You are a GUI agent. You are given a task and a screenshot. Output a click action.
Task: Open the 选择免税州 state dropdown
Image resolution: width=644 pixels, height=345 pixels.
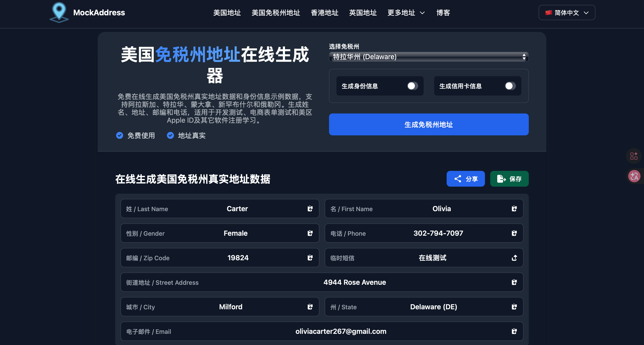point(428,57)
